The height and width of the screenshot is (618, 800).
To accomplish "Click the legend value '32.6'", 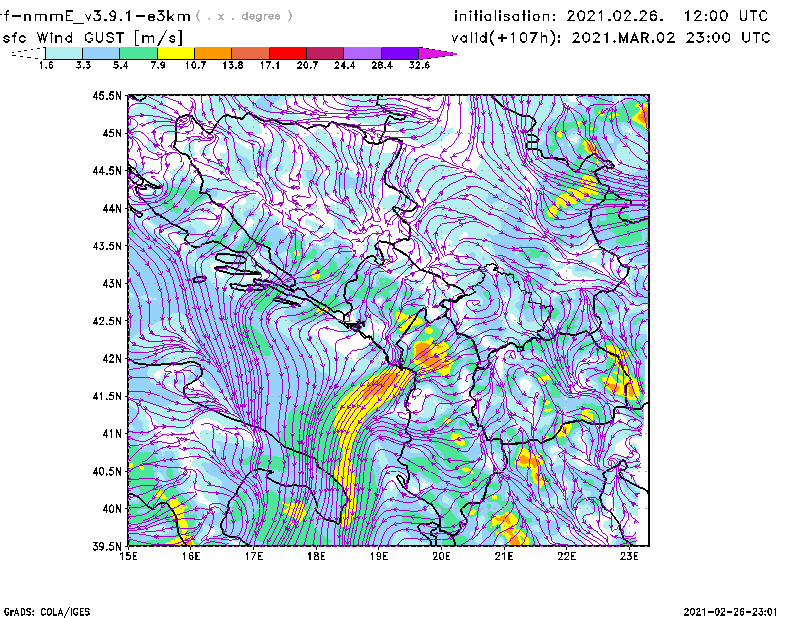I will coord(419,65).
